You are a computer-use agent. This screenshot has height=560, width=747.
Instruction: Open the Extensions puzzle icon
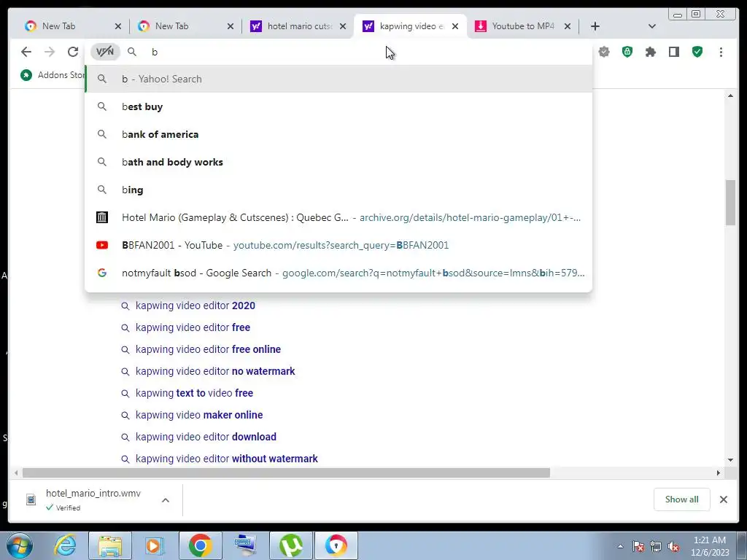coord(650,52)
